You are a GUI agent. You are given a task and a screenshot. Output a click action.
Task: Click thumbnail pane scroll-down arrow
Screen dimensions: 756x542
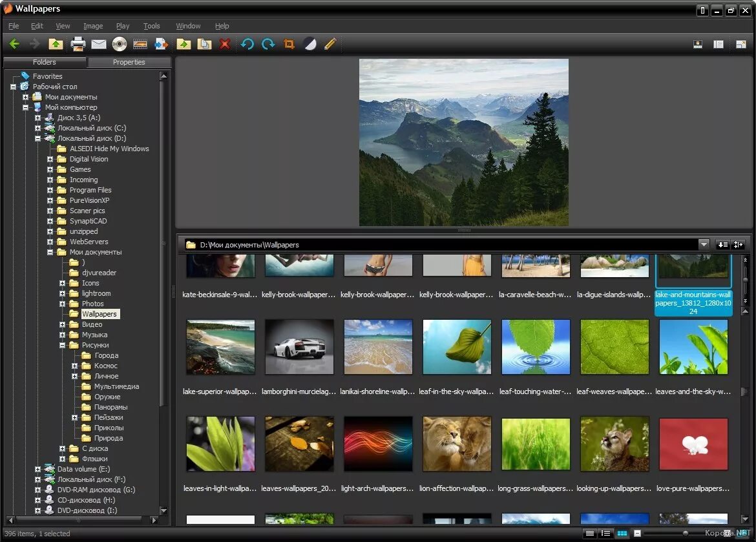point(745,519)
